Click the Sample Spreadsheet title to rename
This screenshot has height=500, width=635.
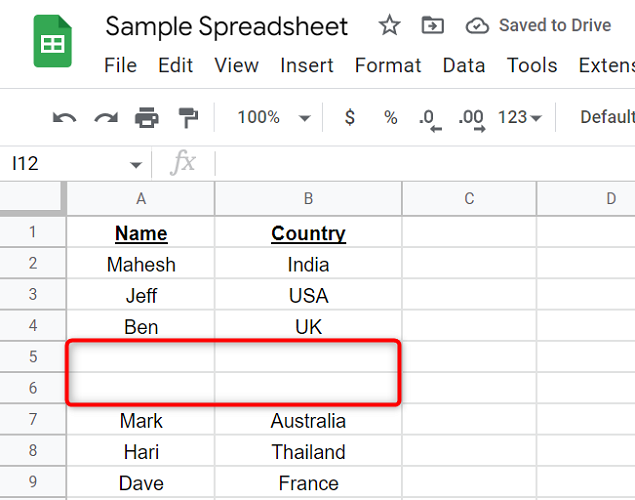coord(226,27)
